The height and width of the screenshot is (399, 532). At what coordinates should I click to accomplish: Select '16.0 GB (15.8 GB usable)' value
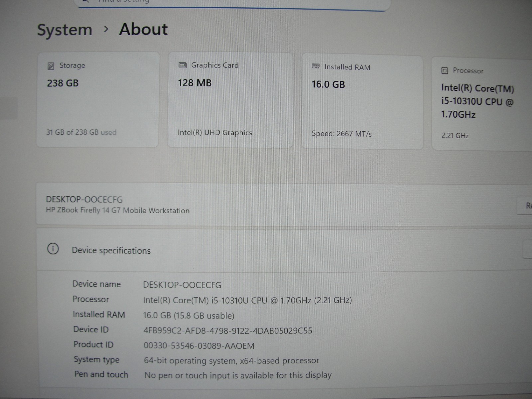tap(189, 316)
